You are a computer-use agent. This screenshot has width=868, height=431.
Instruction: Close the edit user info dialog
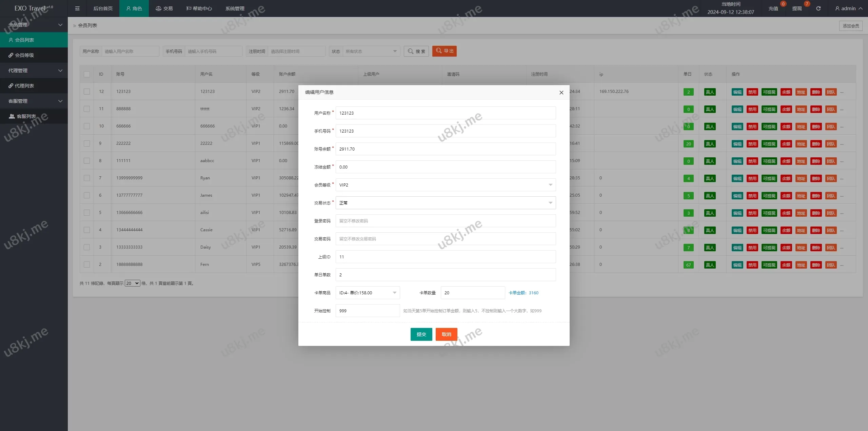click(561, 93)
